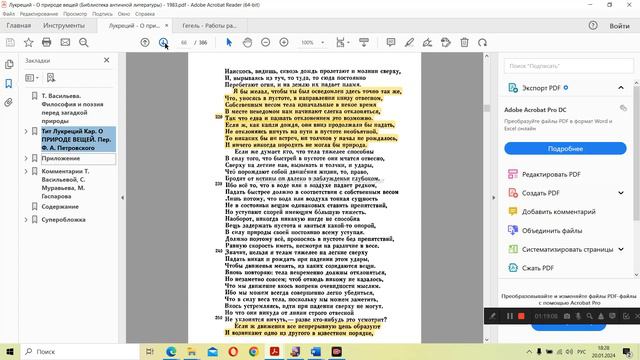
Task: Click the Подробнее button
Action: tap(565, 149)
